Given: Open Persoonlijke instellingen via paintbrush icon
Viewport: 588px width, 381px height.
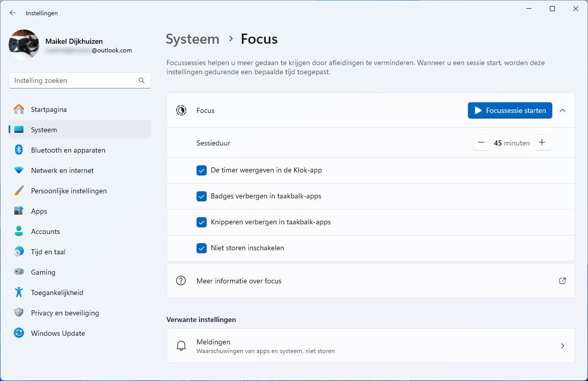Looking at the screenshot, I should pyautogui.click(x=19, y=191).
